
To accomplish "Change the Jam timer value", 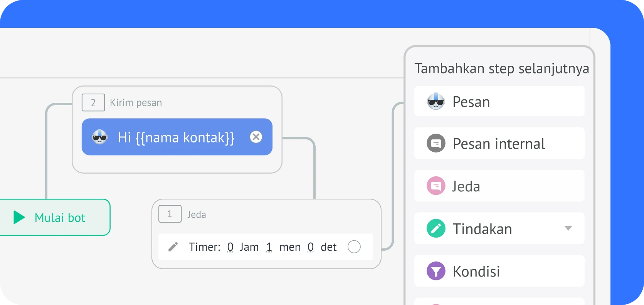I will (230, 247).
